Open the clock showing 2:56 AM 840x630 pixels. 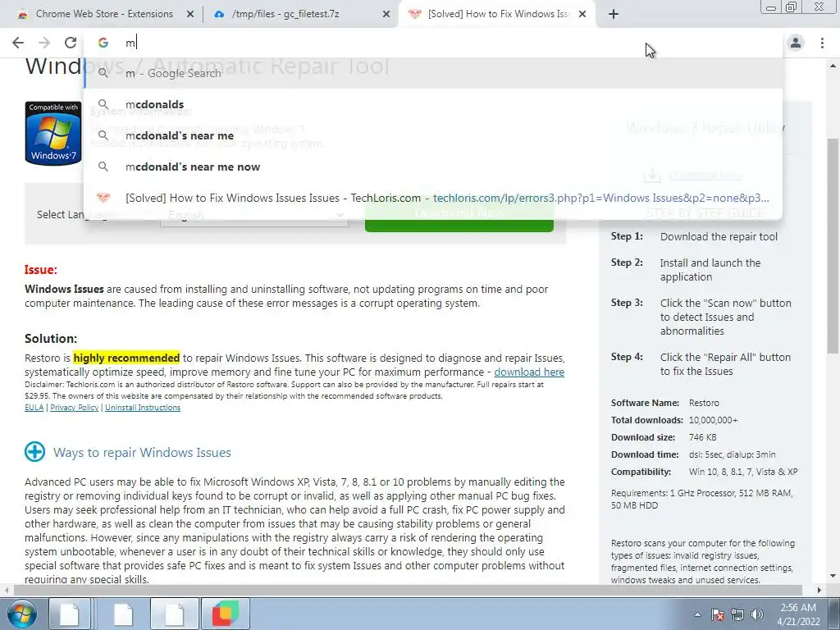pos(798,614)
